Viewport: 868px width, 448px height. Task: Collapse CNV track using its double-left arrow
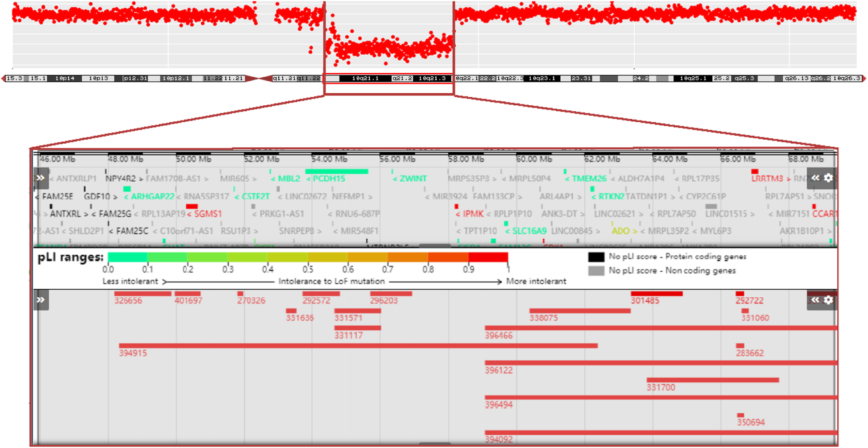(815, 300)
